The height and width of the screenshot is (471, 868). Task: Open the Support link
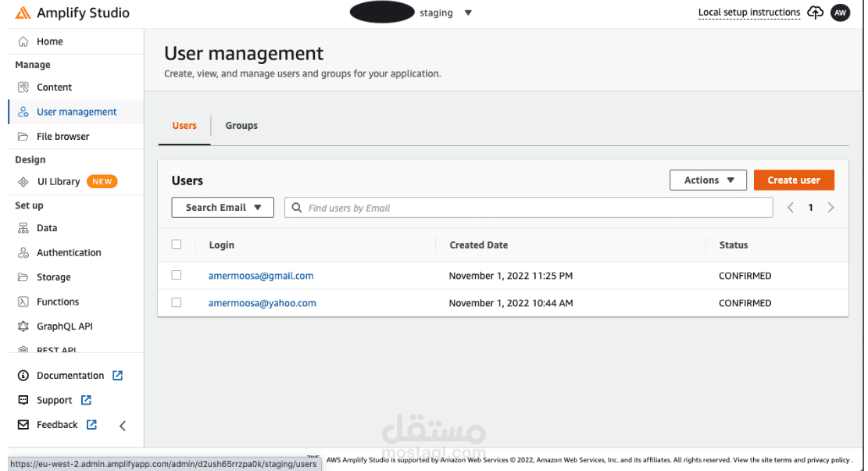pyautogui.click(x=54, y=400)
